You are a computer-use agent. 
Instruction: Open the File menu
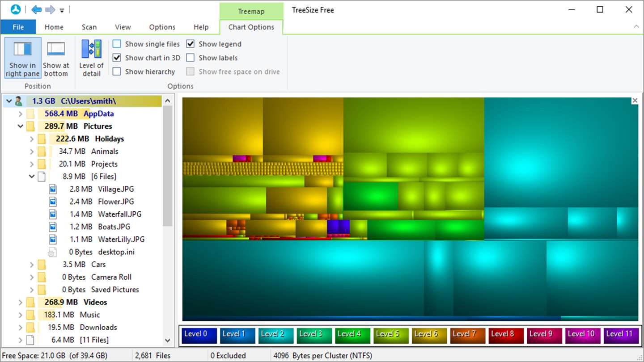[x=18, y=27]
